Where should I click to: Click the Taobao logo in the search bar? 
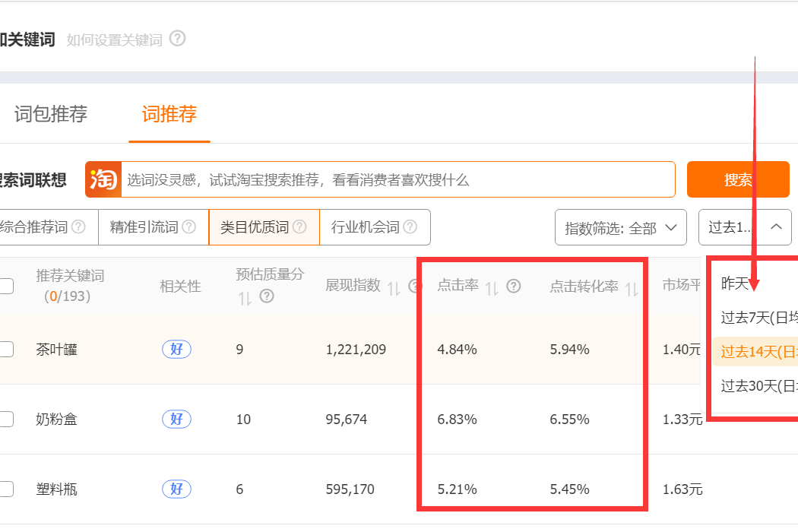tap(103, 179)
